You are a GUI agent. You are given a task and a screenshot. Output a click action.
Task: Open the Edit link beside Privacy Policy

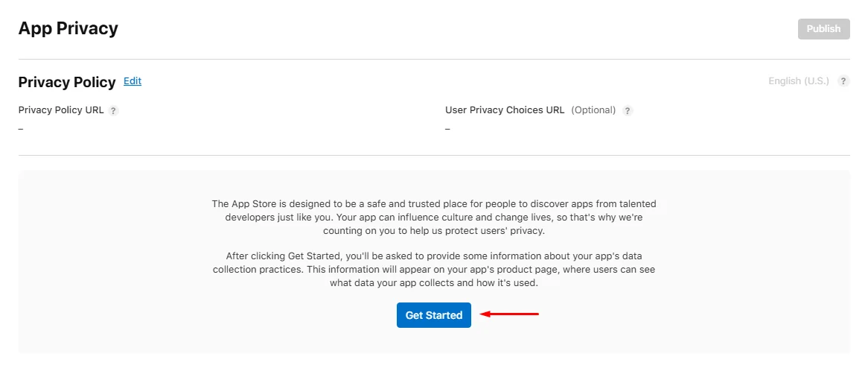[x=133, y=81]
